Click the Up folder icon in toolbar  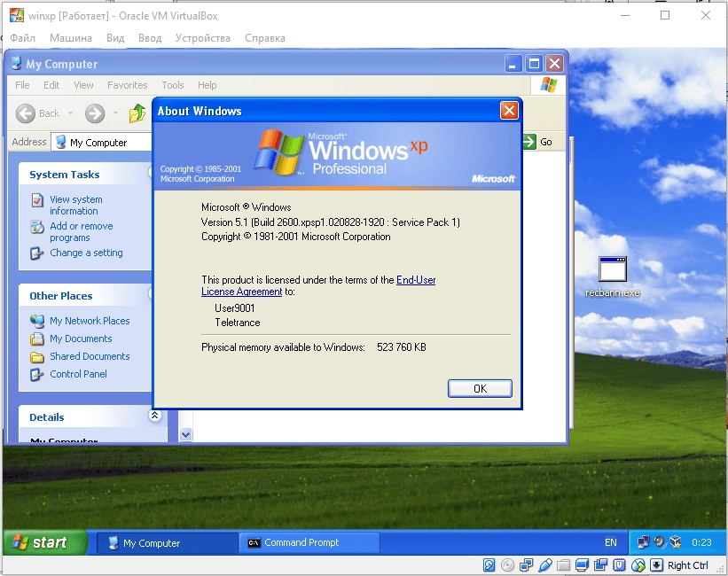tap(137, 113)
